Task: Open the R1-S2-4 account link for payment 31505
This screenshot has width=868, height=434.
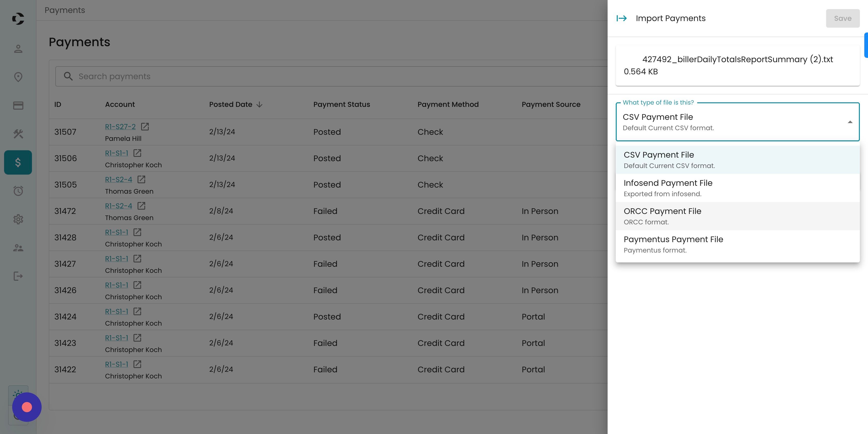Action: [x=118, y=180]
